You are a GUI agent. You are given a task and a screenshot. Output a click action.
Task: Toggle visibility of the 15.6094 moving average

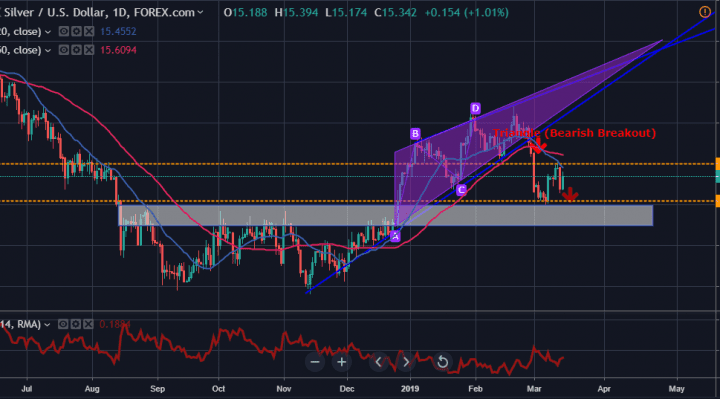pos(64,50)
